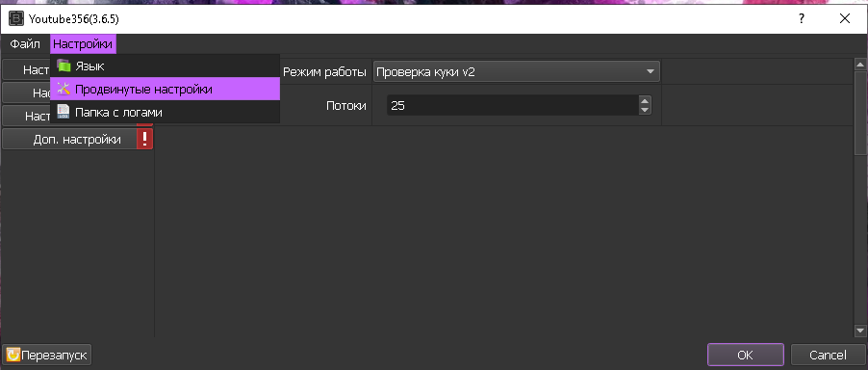Close the open Настройки menu
This screenshot has height=370, width=868.
pyautogui.click(x=83, y=44)
